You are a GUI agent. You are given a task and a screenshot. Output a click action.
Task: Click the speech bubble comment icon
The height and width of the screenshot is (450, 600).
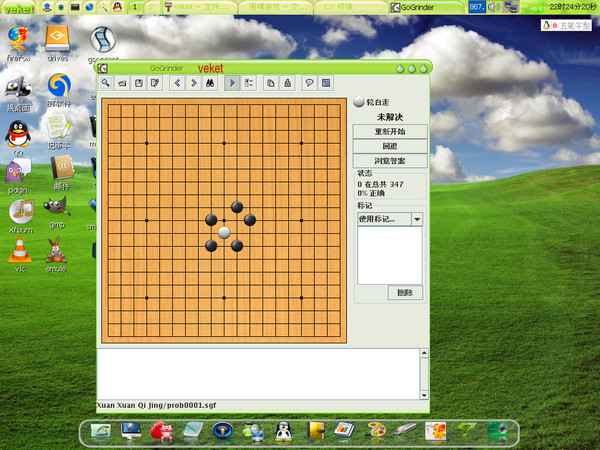309,83
